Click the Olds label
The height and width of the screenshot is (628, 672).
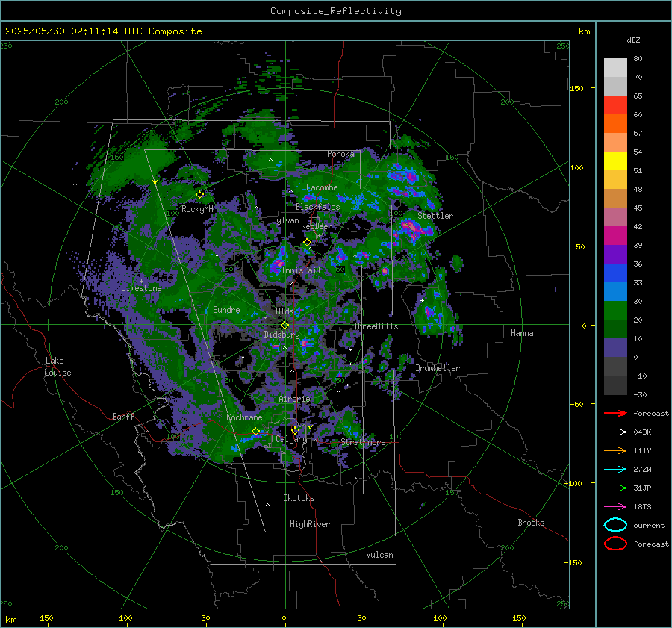pos(284,311)
